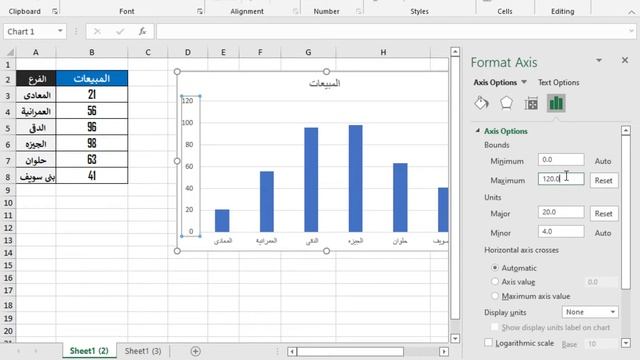Image resolution: width=640 pixels, height=360 pixels.
Task: Switch to Text Options tab
Action: tap(558, 82)
